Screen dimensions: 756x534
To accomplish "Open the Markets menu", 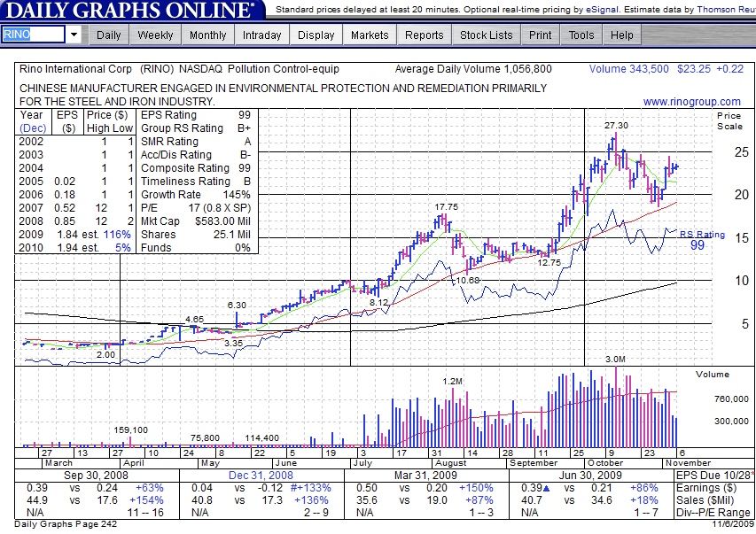I will click(x=370, y=35).
